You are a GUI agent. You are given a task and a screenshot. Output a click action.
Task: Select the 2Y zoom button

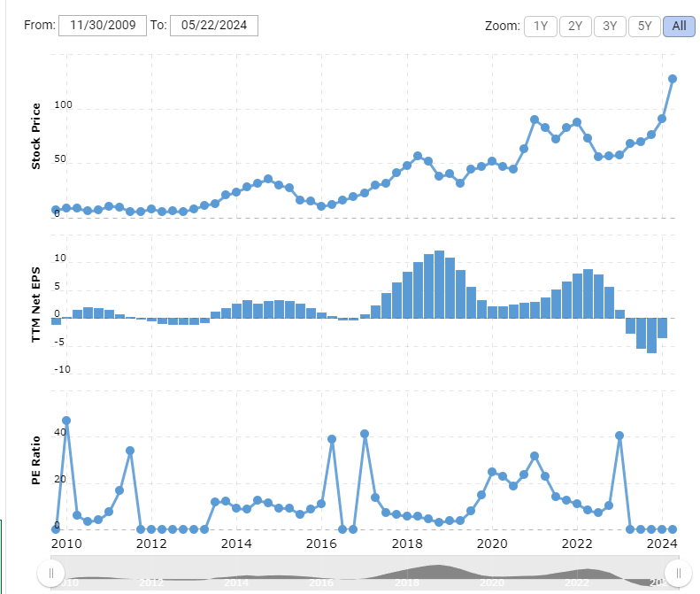coord(575,27)
